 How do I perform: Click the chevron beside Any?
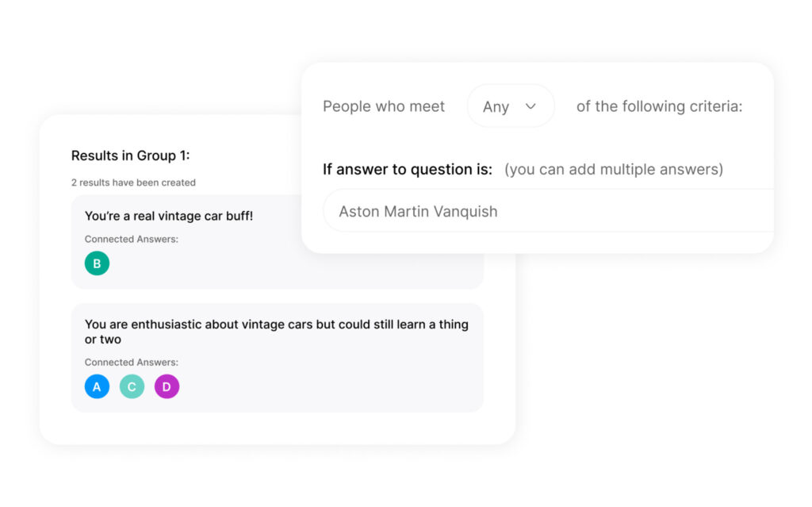pyautogui.click(x=530, y=106)
